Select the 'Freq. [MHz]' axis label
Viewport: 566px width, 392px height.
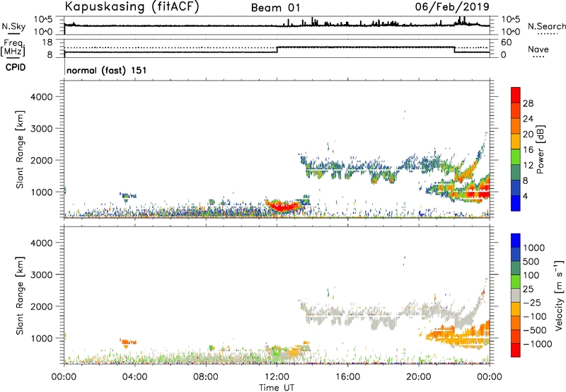click(13, 47)
